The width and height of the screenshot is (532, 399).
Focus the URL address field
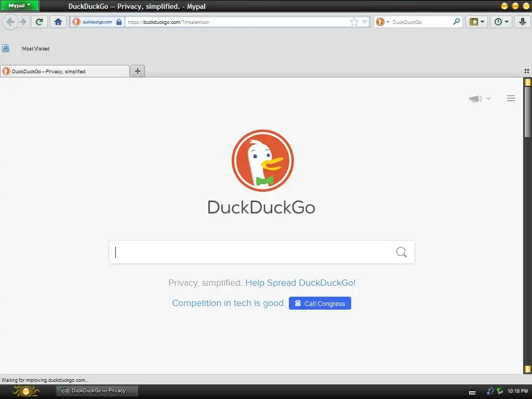click(x=237, y=22)
